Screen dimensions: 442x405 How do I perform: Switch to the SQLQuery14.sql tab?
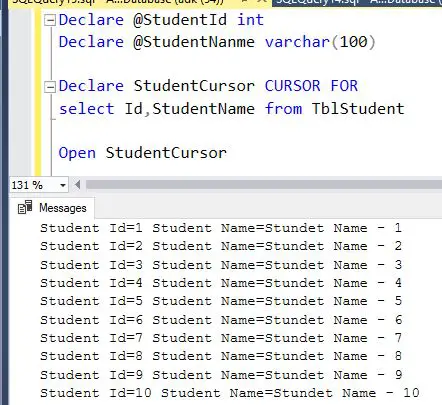point(358,2)
